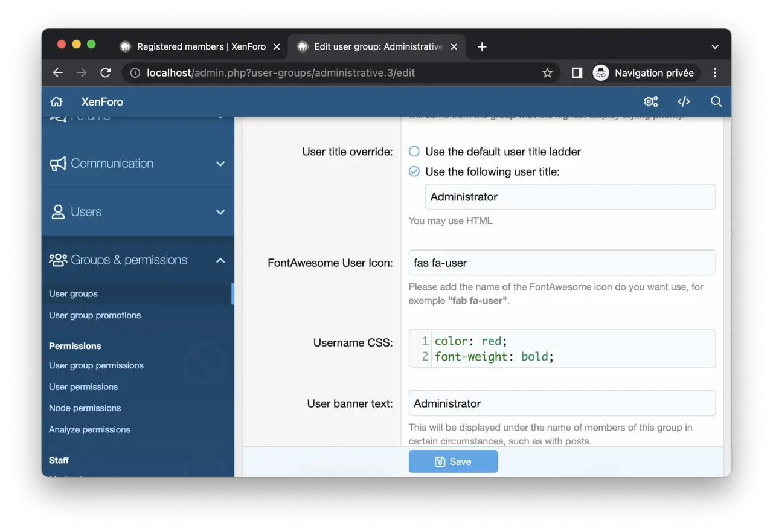Viewport: 773px width, 532px height.
Task: Reload the page with the refresh icon
Action: click(x=106, y=73)
